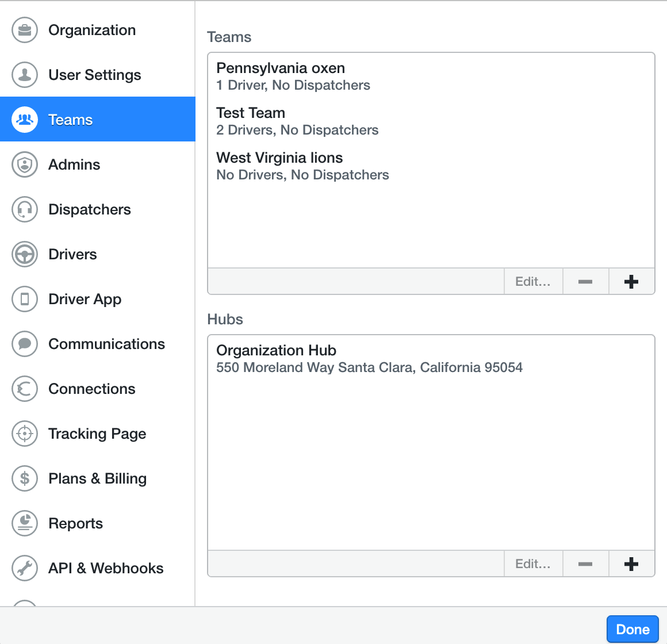Click Edit under the Hubs list

(533, 564)
